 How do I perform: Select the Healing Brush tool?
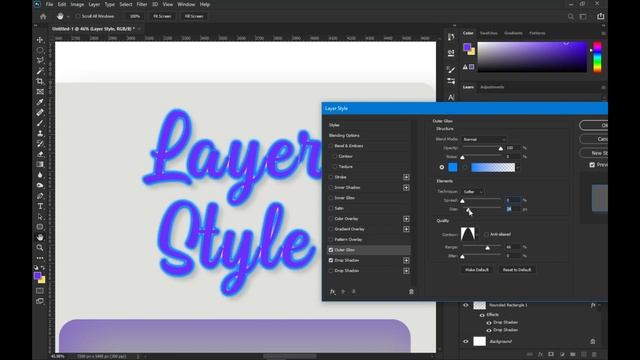coord(40,113)
